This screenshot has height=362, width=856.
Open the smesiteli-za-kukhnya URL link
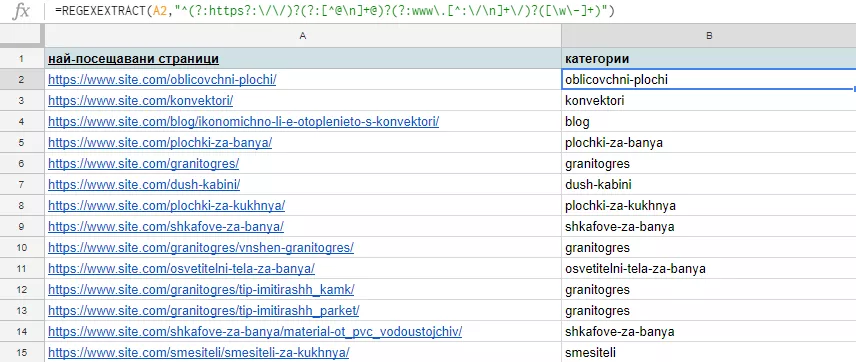point(199,352)
